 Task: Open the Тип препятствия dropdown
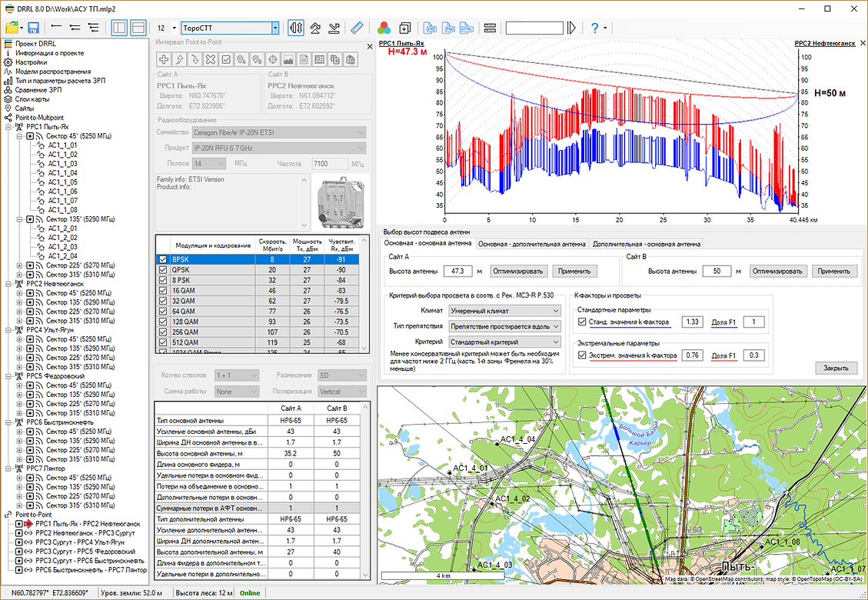(x=505, y=326)
